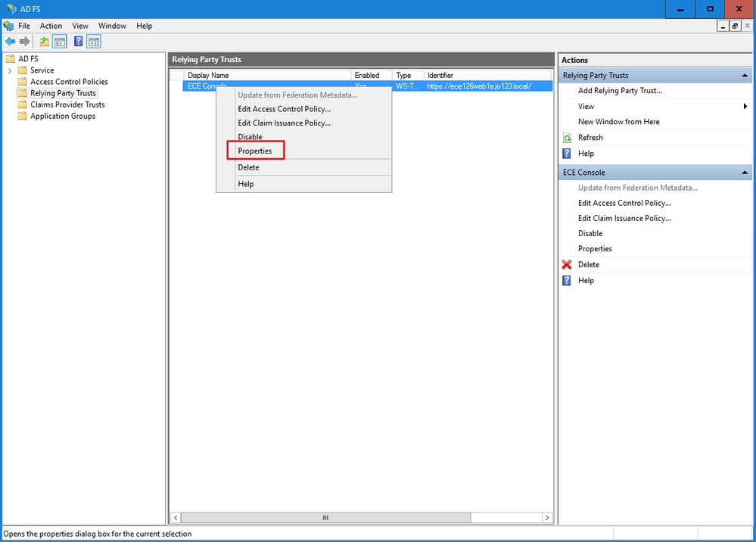Open toolbar Help question mark icon
This screenshot has height=542, width=756.
click(78, 42)
